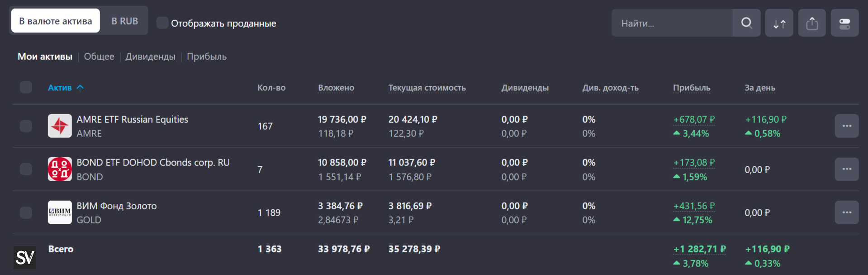The image size is (868, 275).
Task: Enable the Отображать проданные checkbox
Action: (162, 23)
